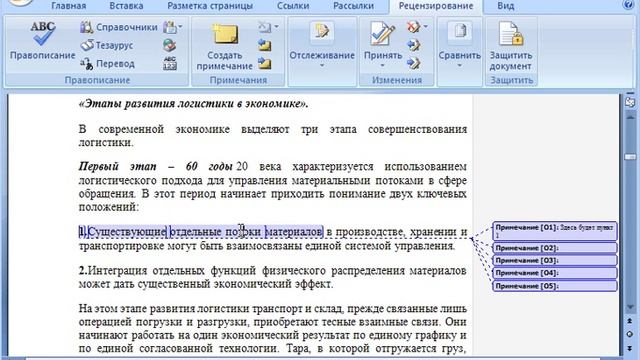Select comment balloon Примечание [О1]

pos(555,231)
